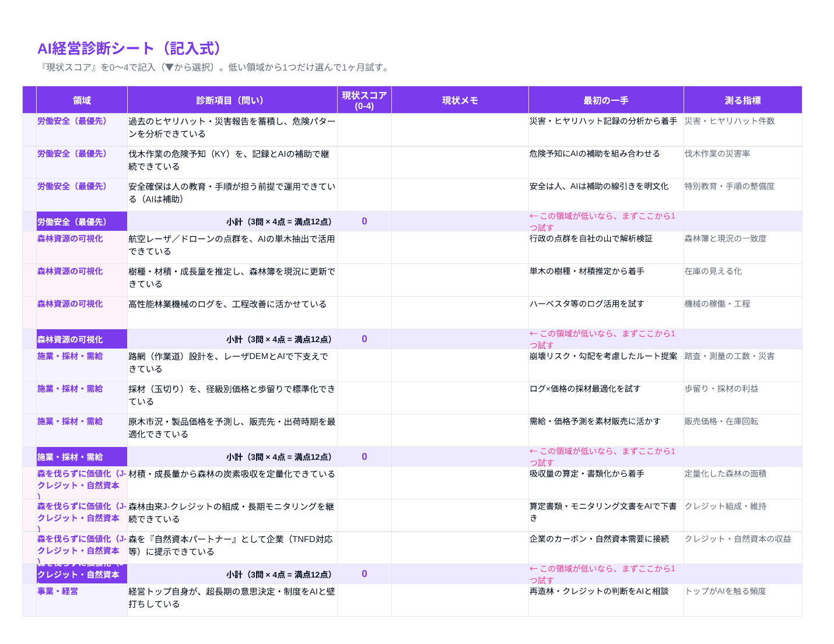834x644 pixels.
Task: Select the '診断項目（問い）' column header
Action: point(232,100)
